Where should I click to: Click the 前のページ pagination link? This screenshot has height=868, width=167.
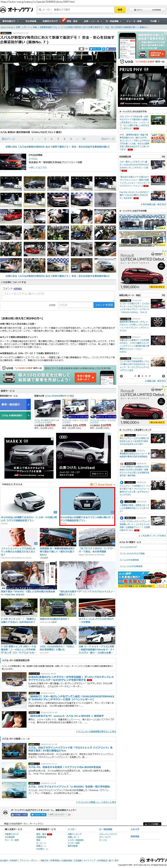point(9,139)
